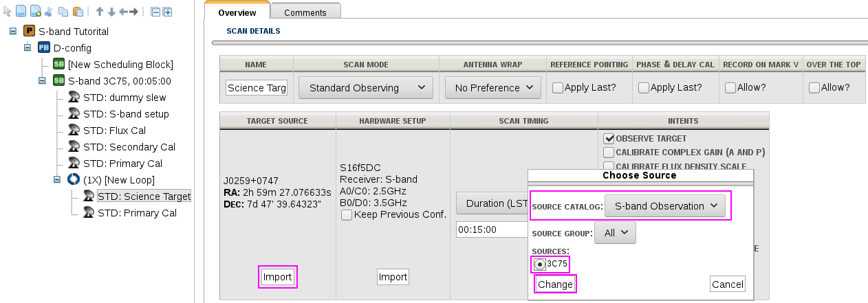Open the Source Catalog dropdown
This screenshot has height=303, width=868.
(x=664, y=206)
